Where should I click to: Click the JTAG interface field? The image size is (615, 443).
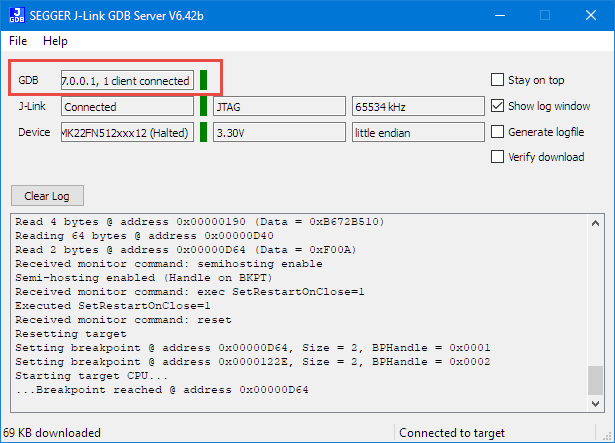click(x=279, y=106)
